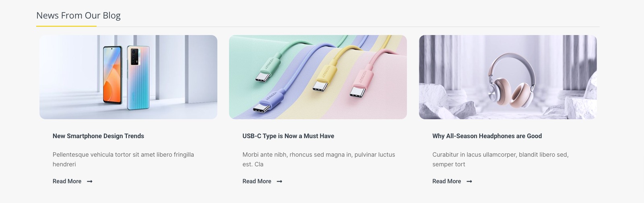This screenshot has height=203, width=644.
Task: Click Read More under the headphones article
Action: tap(447, 181)
